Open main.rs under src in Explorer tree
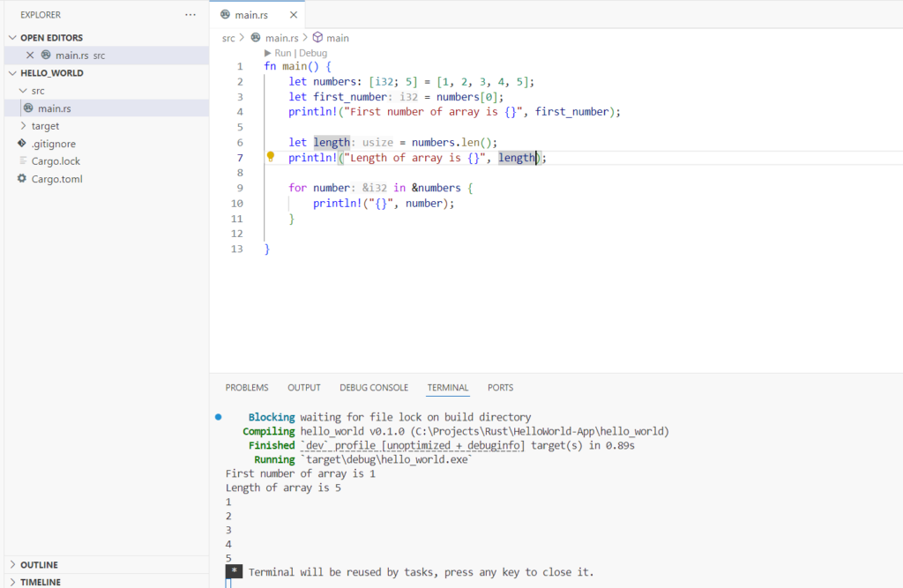The height and width of the screenshot is (588, 903). tap(107, 108)
